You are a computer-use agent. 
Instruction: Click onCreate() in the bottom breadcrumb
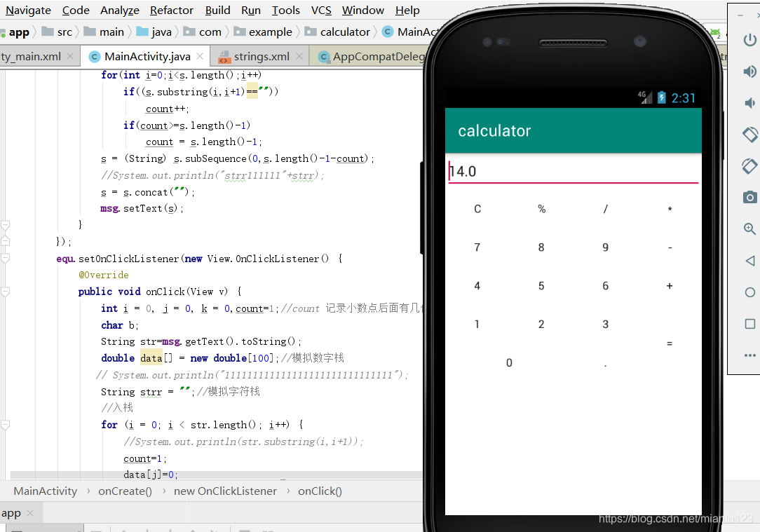[125, 491]
